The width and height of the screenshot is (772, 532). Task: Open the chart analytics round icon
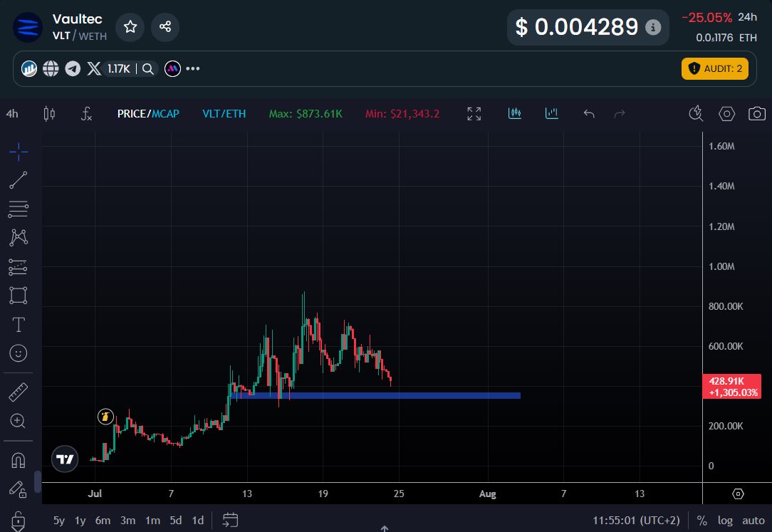(x=29, y=68)
